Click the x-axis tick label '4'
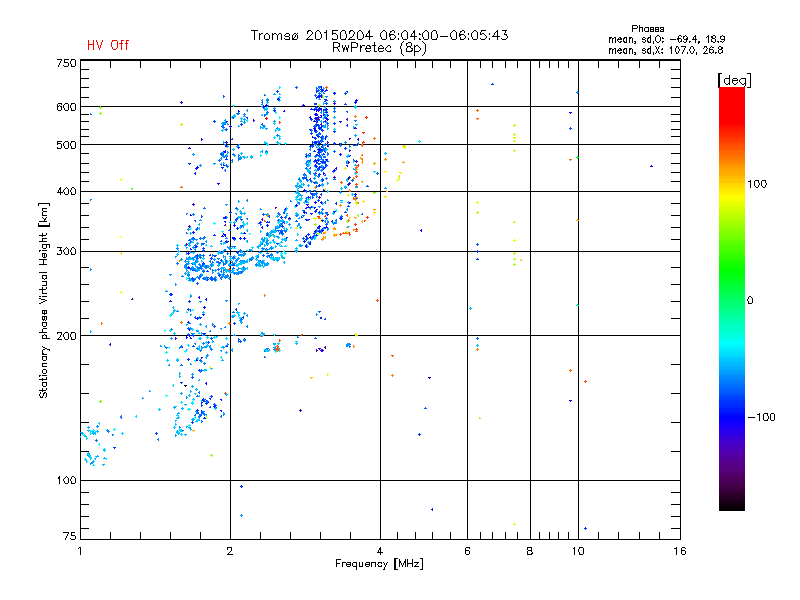This screenshot has height=600, width=800. (380, 551)
